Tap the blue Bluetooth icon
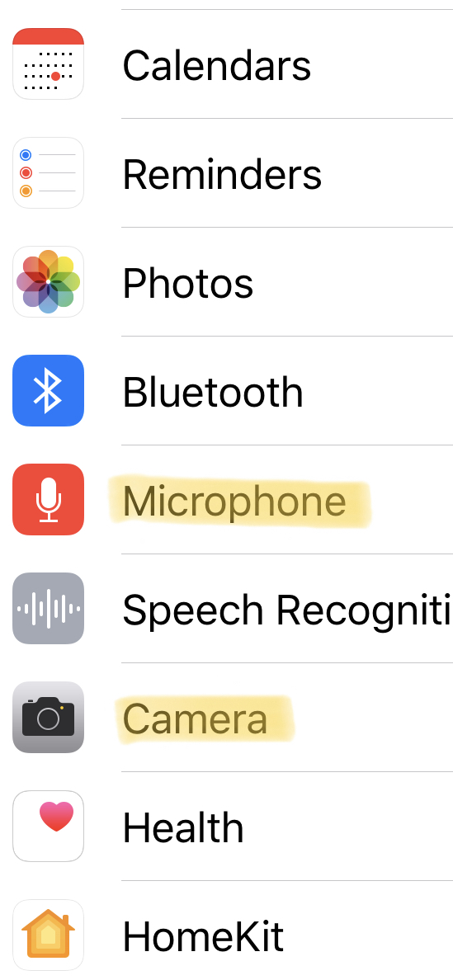Screen dimensions: 453x980 point(48,391)
